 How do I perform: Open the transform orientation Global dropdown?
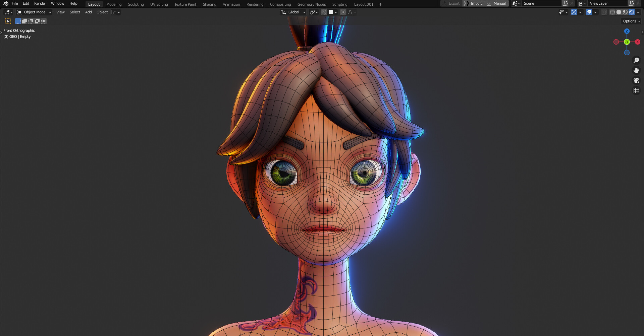click(x=293, y=12)
